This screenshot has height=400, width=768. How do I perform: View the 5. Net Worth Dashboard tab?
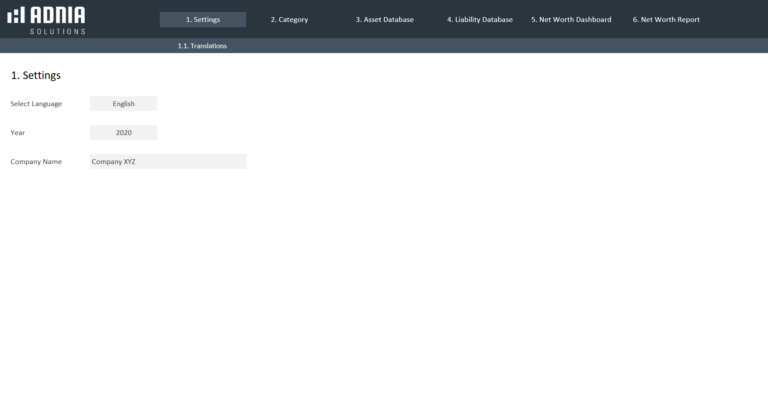pos(571,20)
